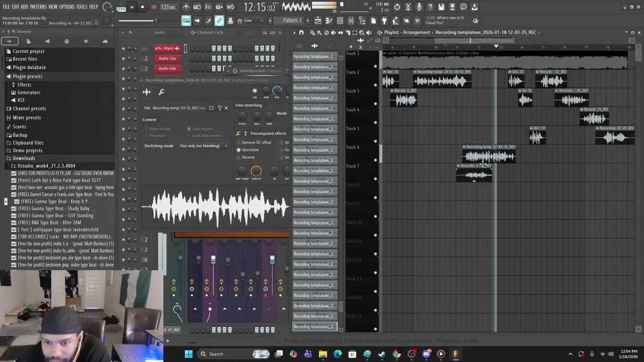Toggle the channel ON switch
644x362 pixels.
point(255,91)
